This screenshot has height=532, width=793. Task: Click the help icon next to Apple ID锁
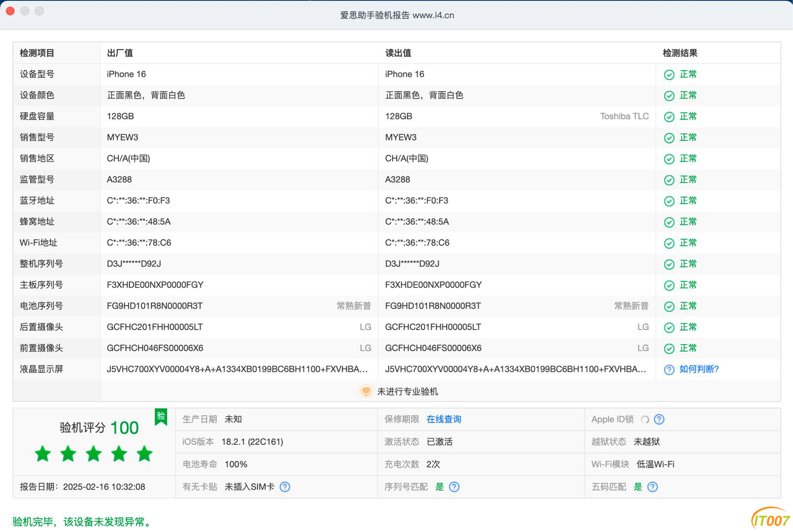click(659, 419)
